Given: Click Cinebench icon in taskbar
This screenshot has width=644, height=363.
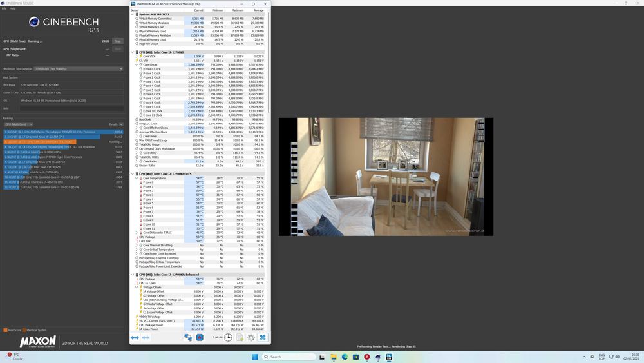Looking at the screenshot, I should point(378,357).
